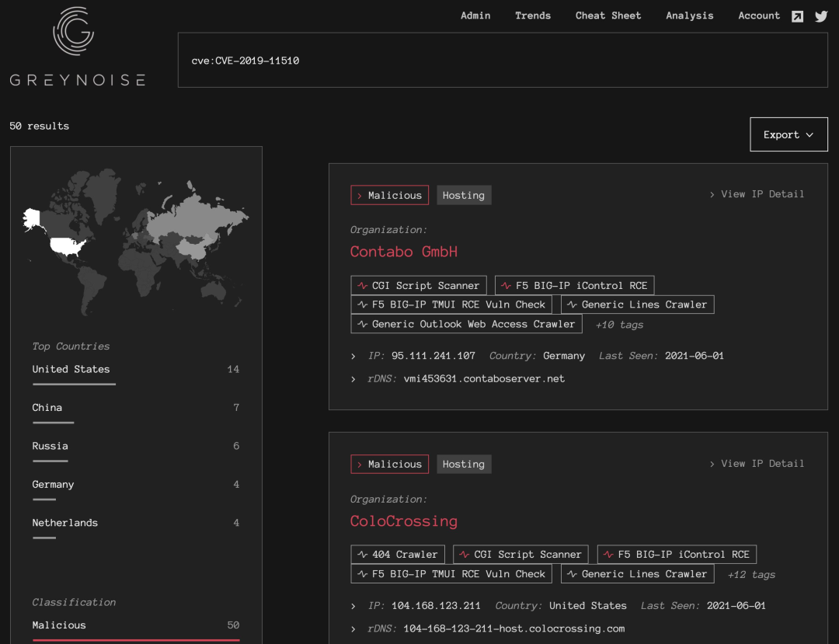Click the IP address 104.168.123.211
839x644 pixels.
(x=436, y=605)
